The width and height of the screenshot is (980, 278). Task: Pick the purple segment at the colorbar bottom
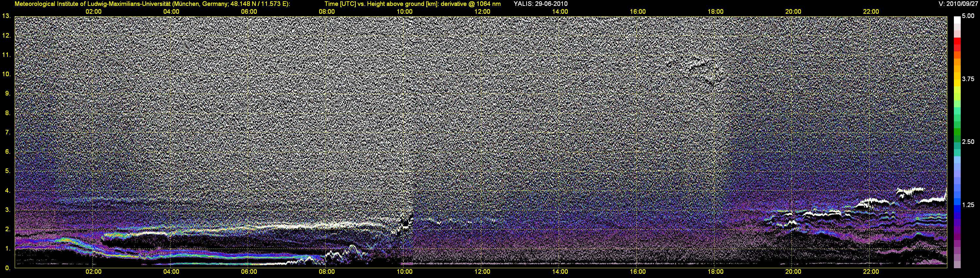(957, 264)
